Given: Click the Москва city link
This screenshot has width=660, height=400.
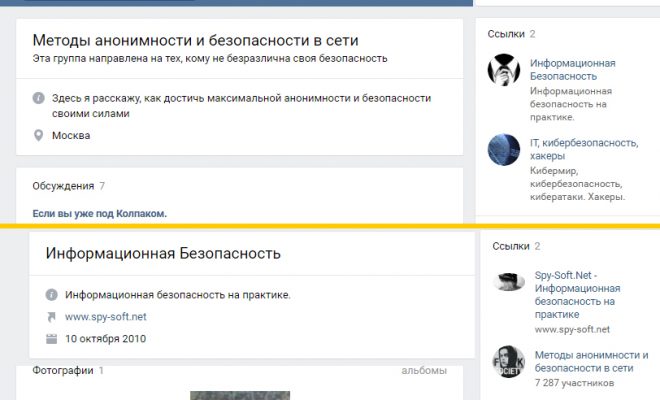Looking at the screenshot, I should click(x=71, y=135).
